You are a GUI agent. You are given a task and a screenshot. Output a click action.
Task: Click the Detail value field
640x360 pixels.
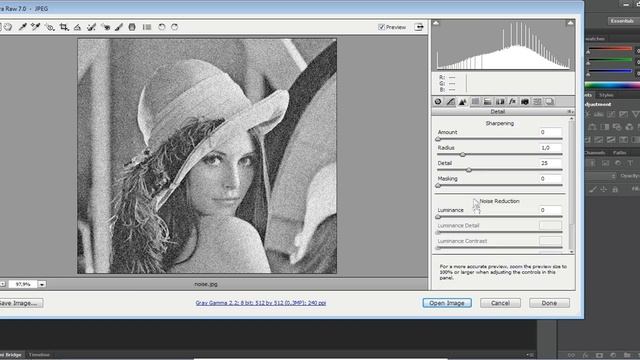point(550,163)
